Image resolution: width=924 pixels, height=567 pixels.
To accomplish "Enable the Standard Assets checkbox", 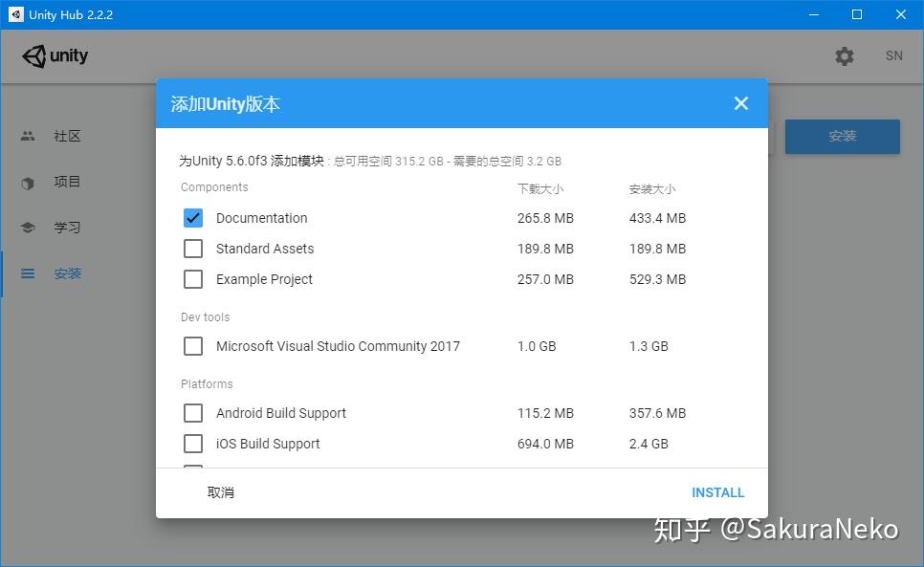I will click(193, 249).
